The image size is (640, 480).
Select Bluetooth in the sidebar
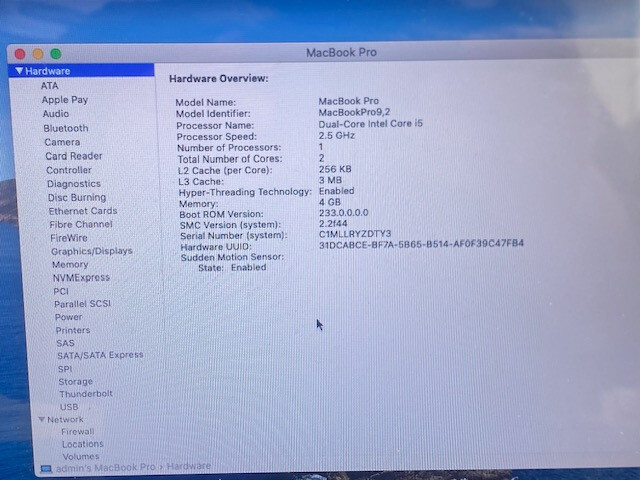tap(66, 128)
